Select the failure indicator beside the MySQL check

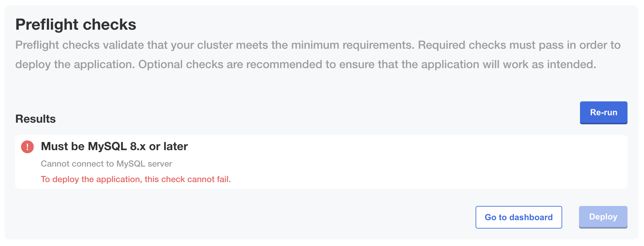pos(27,147)
